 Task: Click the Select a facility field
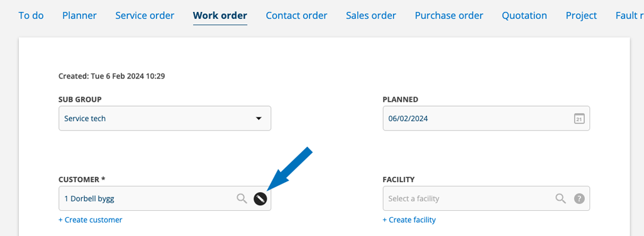tap(486, 199)
